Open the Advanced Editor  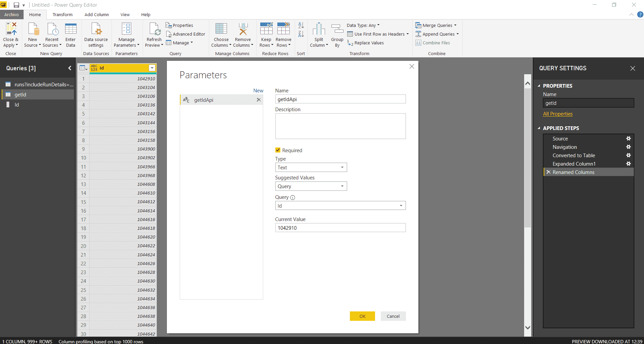tap(186, 34)
